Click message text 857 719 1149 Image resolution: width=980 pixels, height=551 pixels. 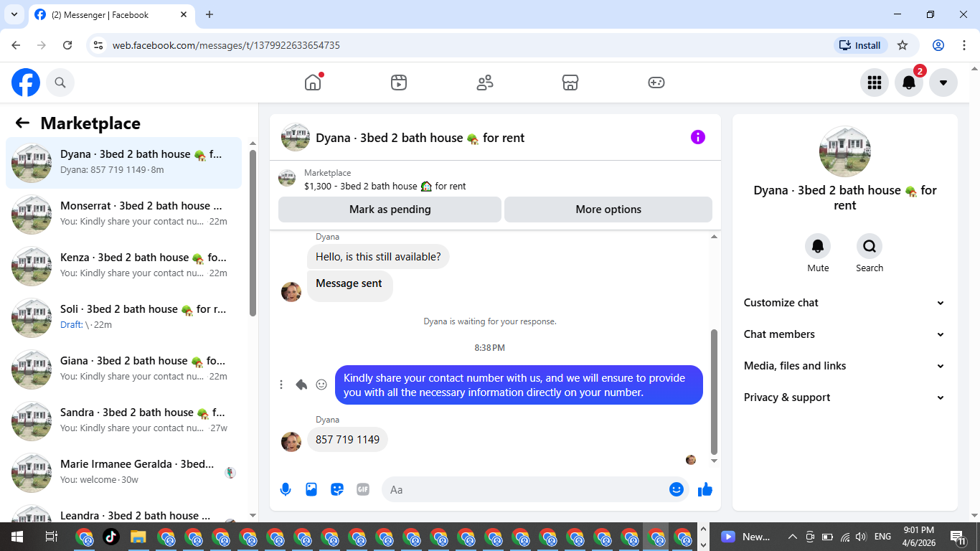(x=347, y=439)
